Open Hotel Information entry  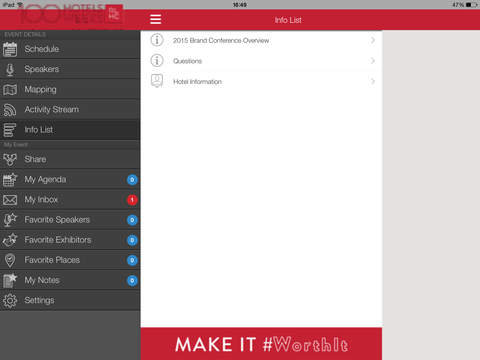pos(261,81)
